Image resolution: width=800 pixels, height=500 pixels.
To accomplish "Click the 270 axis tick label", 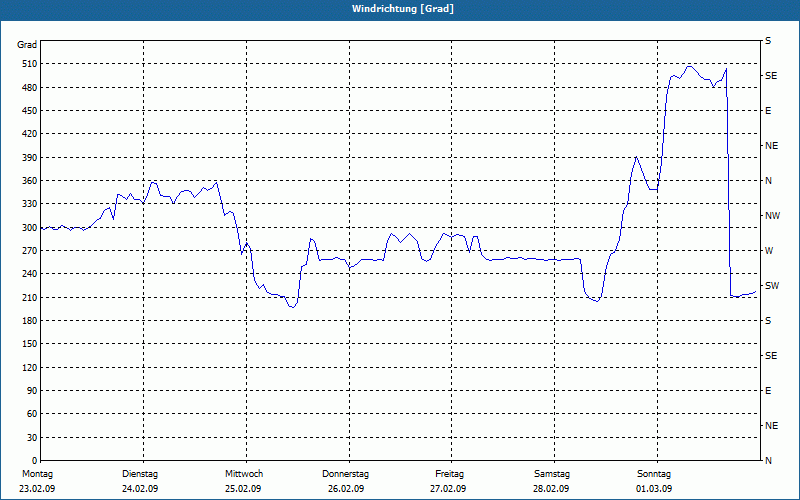I will (x=30, y=251).
